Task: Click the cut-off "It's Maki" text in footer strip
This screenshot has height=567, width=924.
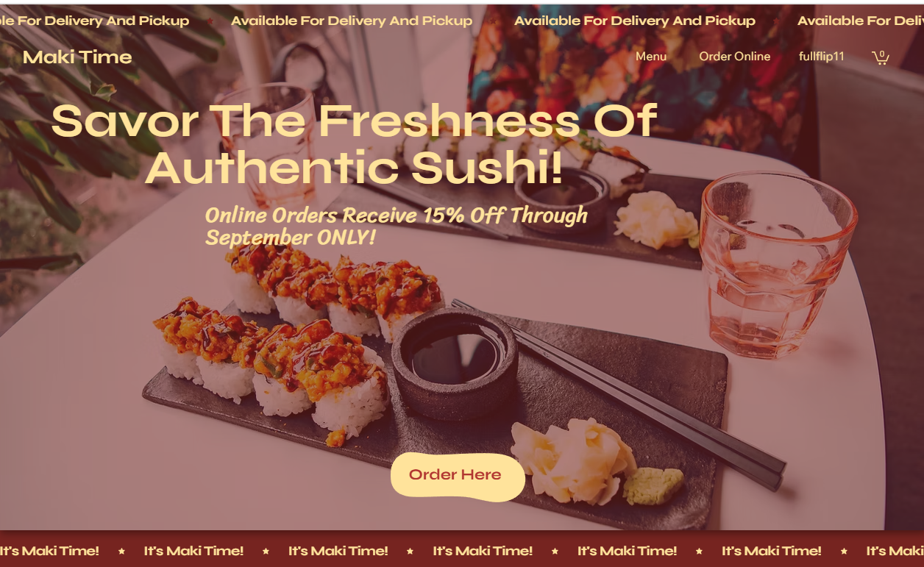Action: pyautogui.click(x=895, y=550)
